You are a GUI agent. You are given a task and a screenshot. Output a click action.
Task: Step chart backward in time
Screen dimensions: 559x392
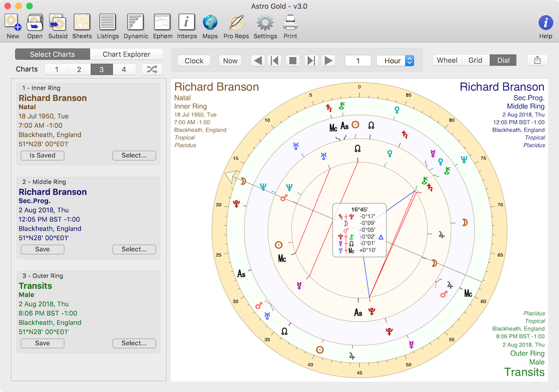tap(258, 61)
